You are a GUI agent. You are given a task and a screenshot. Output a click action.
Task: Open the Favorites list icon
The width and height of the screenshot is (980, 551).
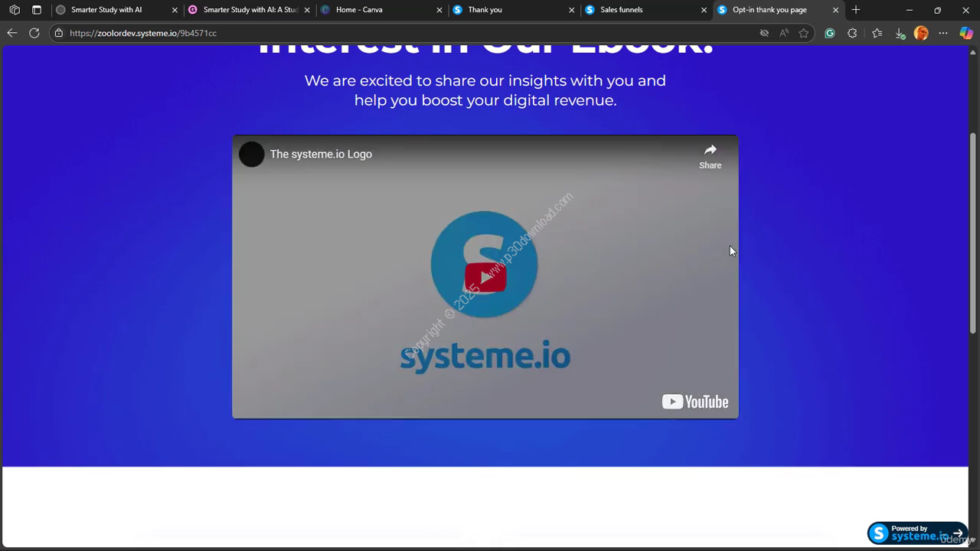click(x=877, y=33)
